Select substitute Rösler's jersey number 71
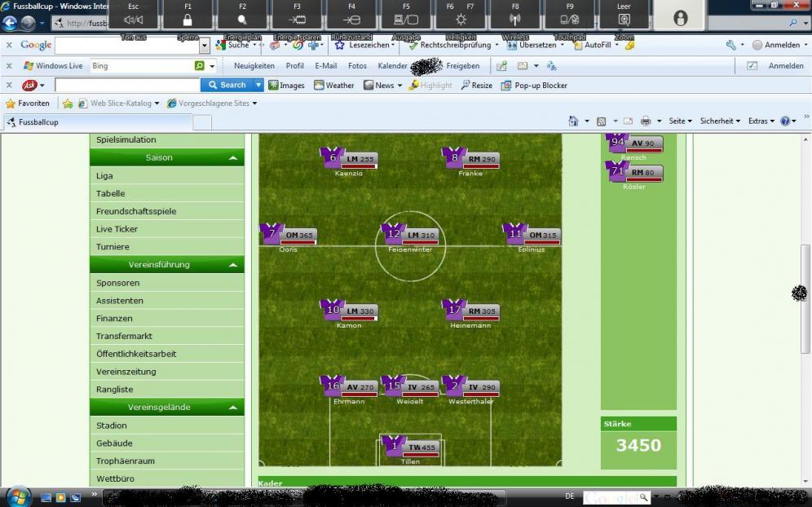Screen dimensions: 812x507 (x=617, y=171)
